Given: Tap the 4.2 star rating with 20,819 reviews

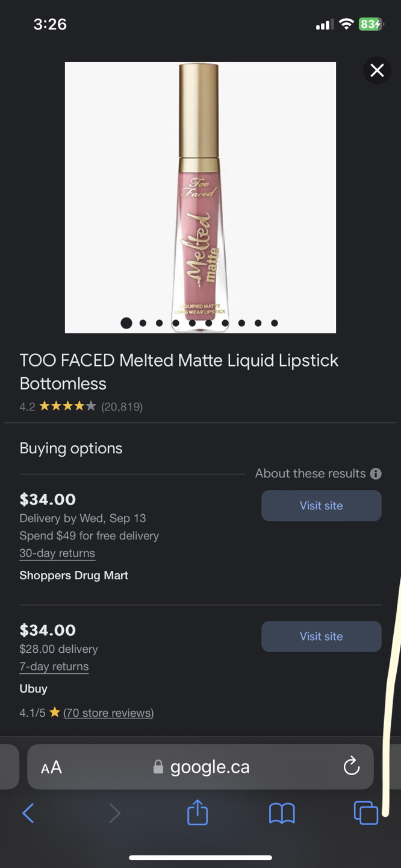Looking at the screenshot, I should tap(81, 406).
